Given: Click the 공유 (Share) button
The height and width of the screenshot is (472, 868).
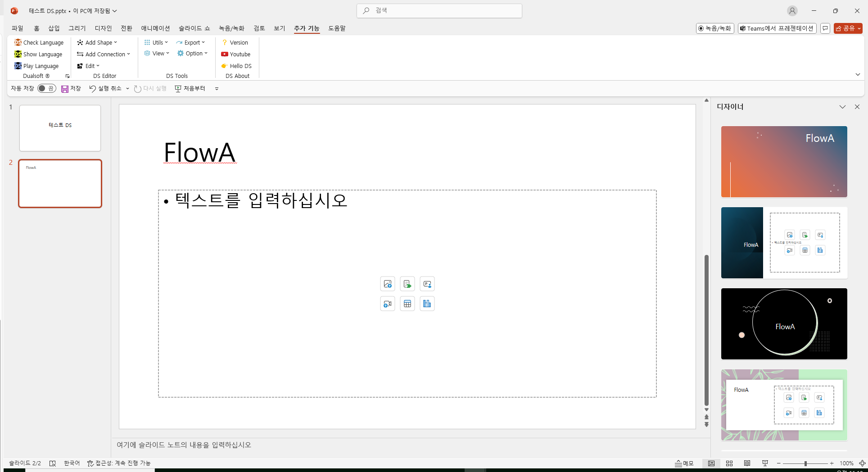Looking at the screenshot, I should pyautogui.click(x=848, y=28).
